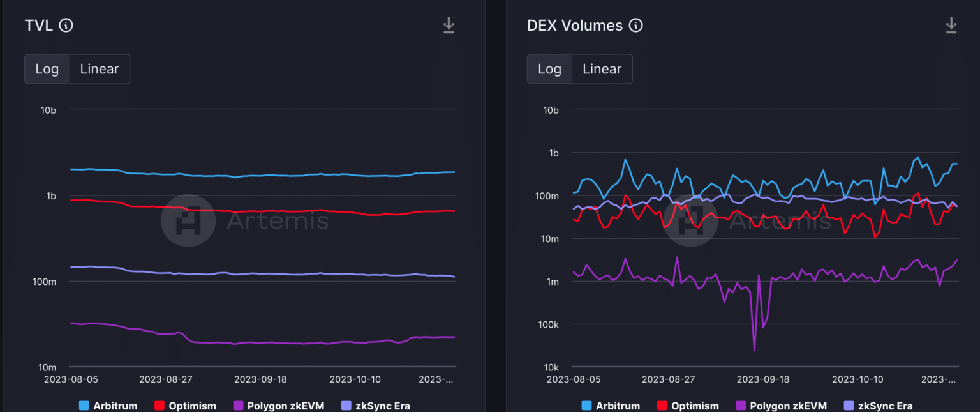Click Polygon zkEVM purple swatch in DEX Volumes legend

click(741, 406)
